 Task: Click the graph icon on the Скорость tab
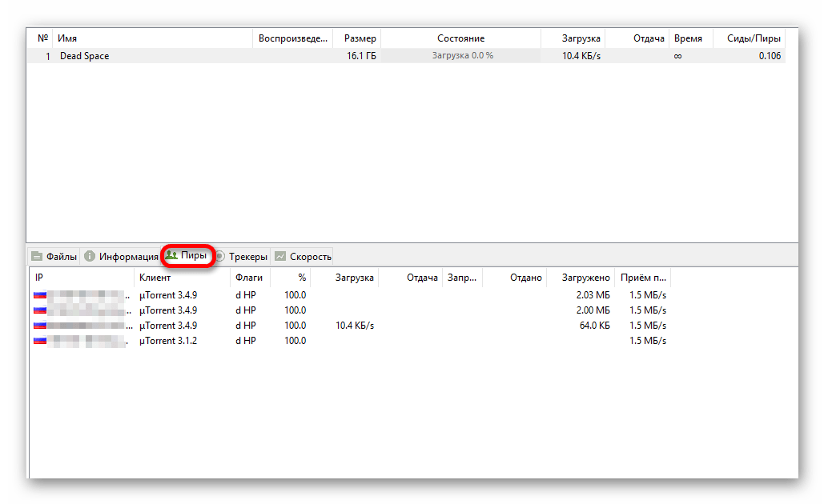coord(280,257)
